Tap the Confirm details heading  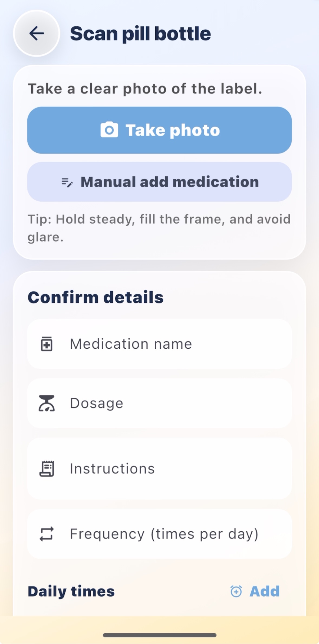tap(96, 297)
